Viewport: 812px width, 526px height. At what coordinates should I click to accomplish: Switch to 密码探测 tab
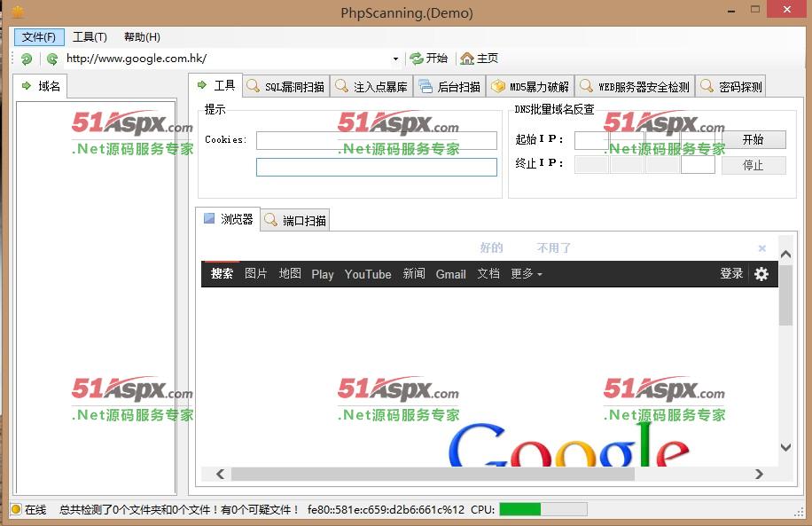[730, 87]
